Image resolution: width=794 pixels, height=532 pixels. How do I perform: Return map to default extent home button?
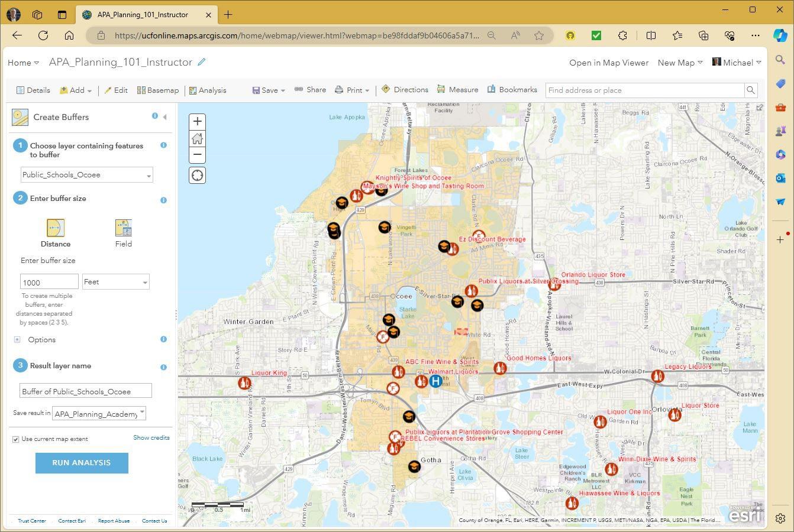(x=197, y=138)
